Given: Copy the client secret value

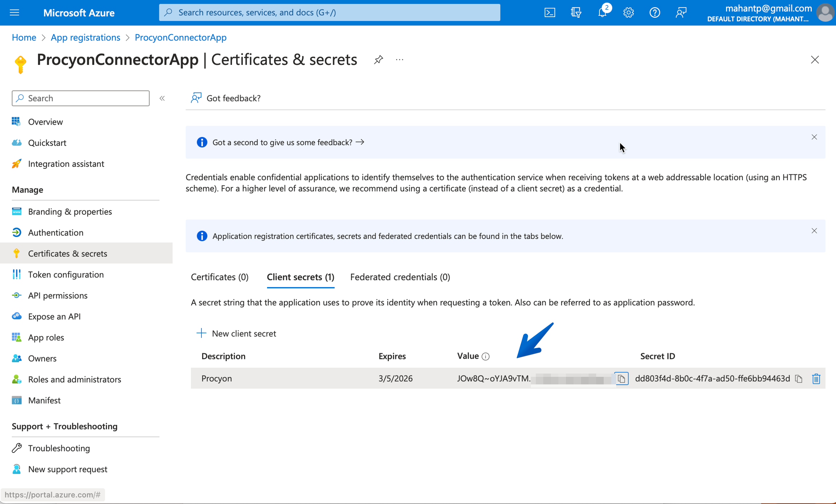Looking at the screenshot, I should pos(621,379).
